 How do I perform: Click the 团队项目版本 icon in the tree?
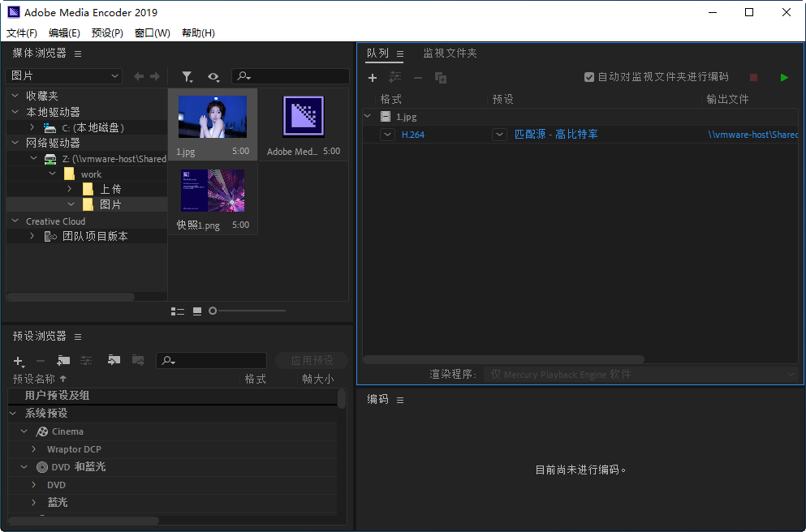(x=50, y=236)
